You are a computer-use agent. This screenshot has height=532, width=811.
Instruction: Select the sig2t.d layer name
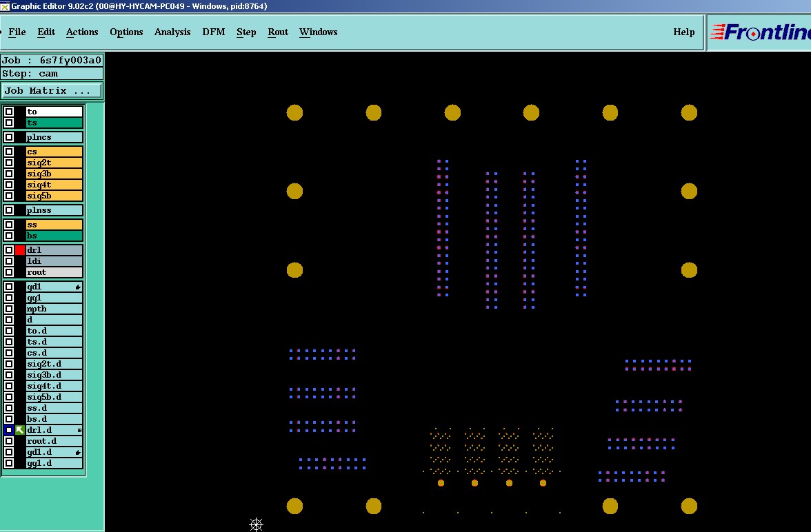54,364
